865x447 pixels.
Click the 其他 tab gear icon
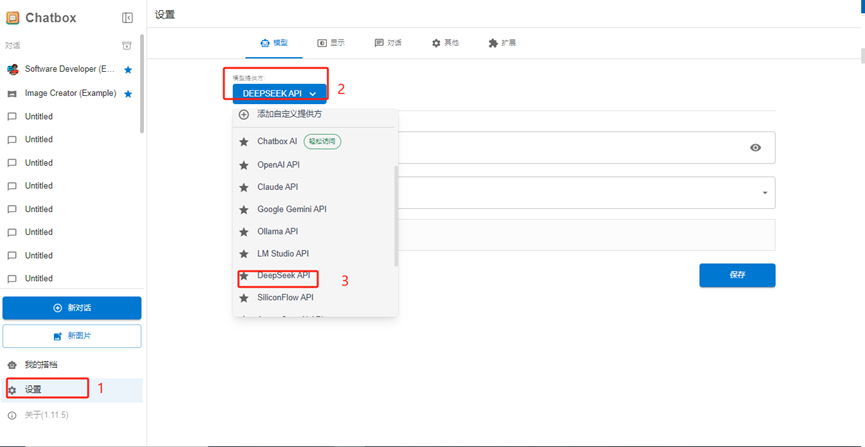(x=436, y=43)
